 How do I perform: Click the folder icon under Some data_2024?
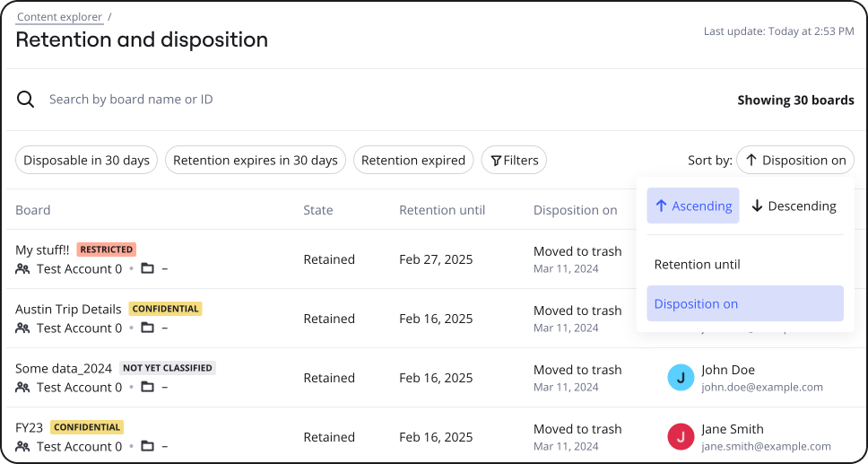click(148, 387)
